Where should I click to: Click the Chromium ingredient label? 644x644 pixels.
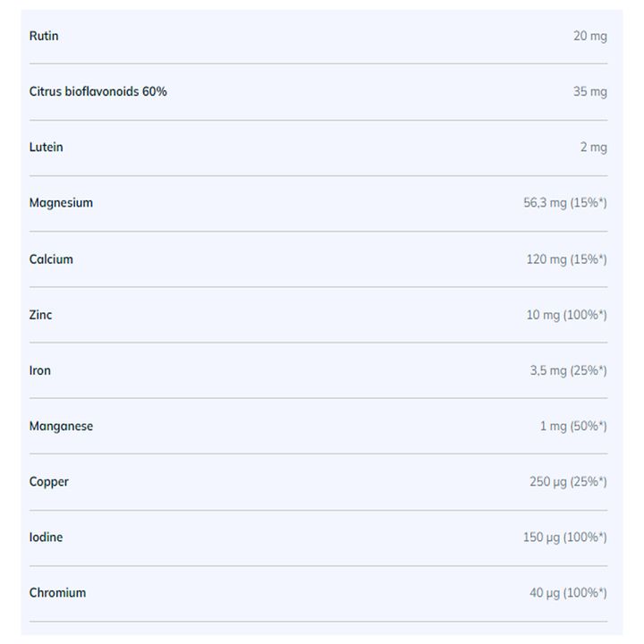(x=57, y=593)
